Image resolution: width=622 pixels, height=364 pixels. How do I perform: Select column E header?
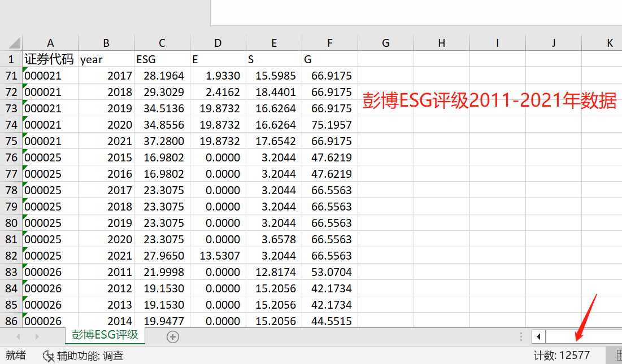coord(274,43)
